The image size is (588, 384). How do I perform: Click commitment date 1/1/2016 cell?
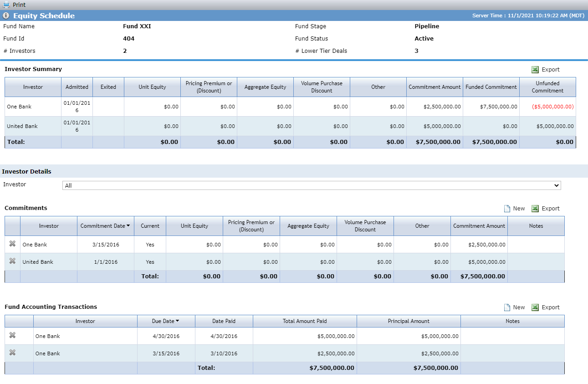pyautogui.click(x=106, y=262)
